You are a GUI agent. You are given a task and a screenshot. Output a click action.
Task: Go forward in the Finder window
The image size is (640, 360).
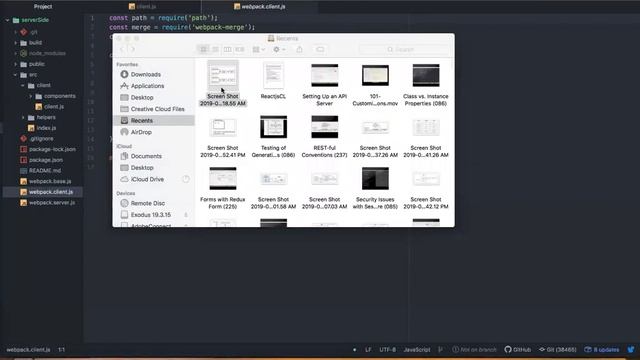(133, 49)
